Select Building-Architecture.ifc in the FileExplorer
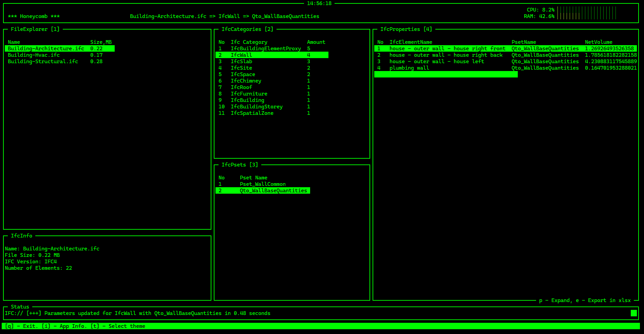Image resolution: width=644 pixels, height=334 pixels. coord(60,49)
